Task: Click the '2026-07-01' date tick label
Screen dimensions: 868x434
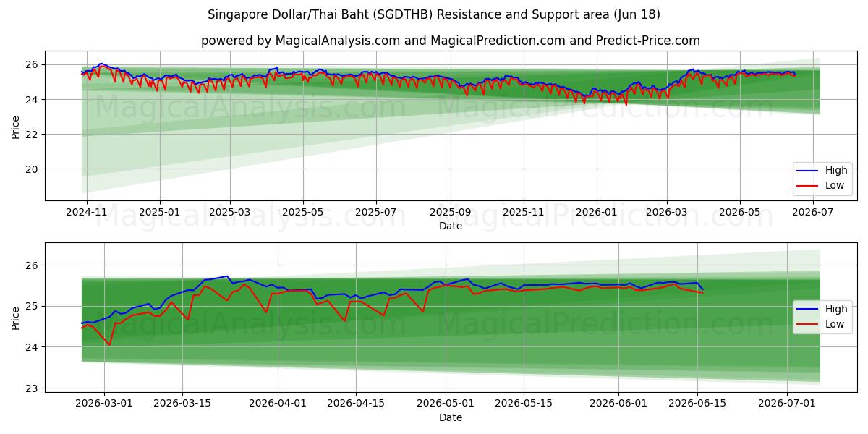Action: coord(787,404)
